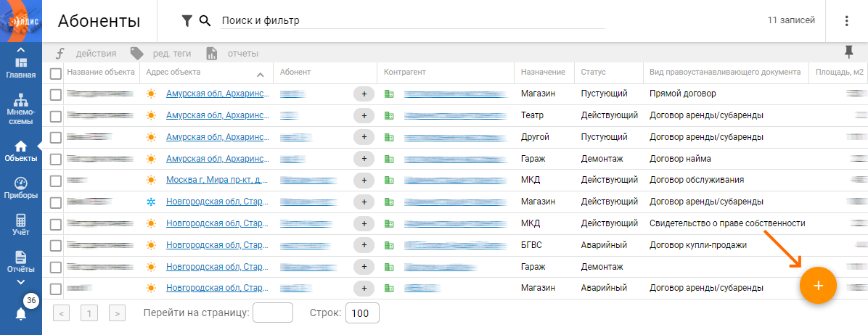Open Амурская обл address link in Театр row
Image resolution: width=868 pixels, height=335 pixels.
point(218,115)
